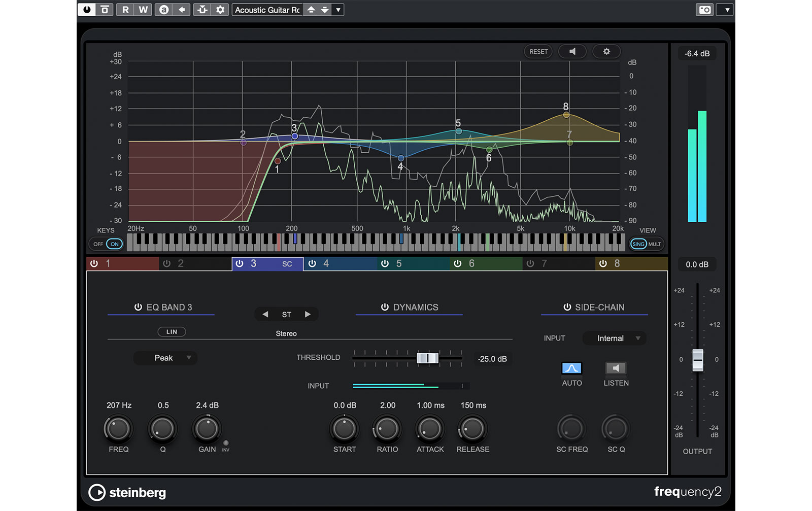Viewport: 812px width, 511px height.
Task: Toggle power of band 4 tab
Action: pos(312,263)
